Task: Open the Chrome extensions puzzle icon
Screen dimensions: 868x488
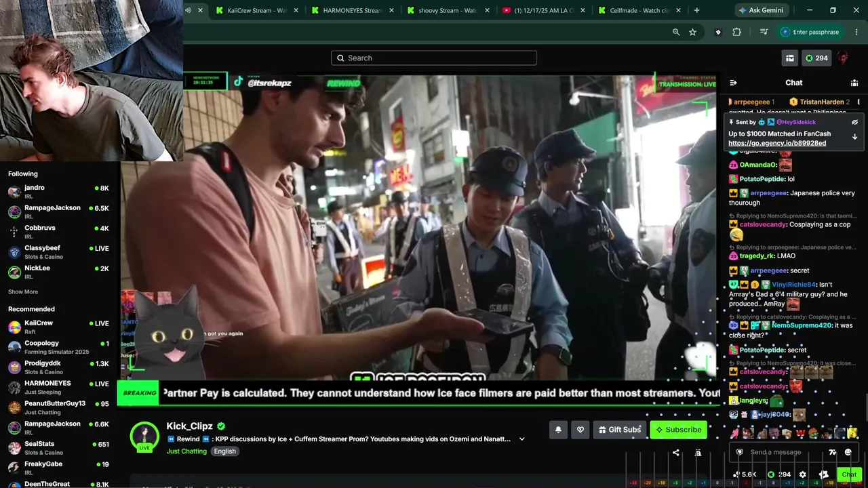Action: [x=737, y=32]
